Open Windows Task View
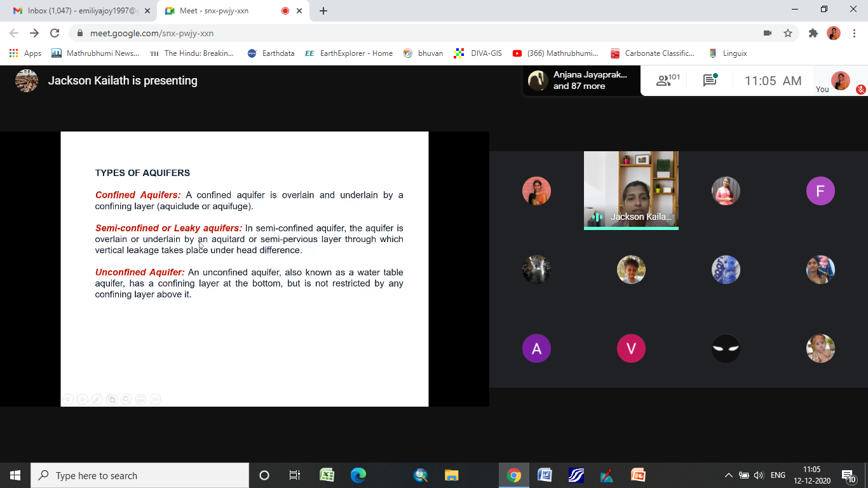The image size is (868, 488). tap(294, 475)
